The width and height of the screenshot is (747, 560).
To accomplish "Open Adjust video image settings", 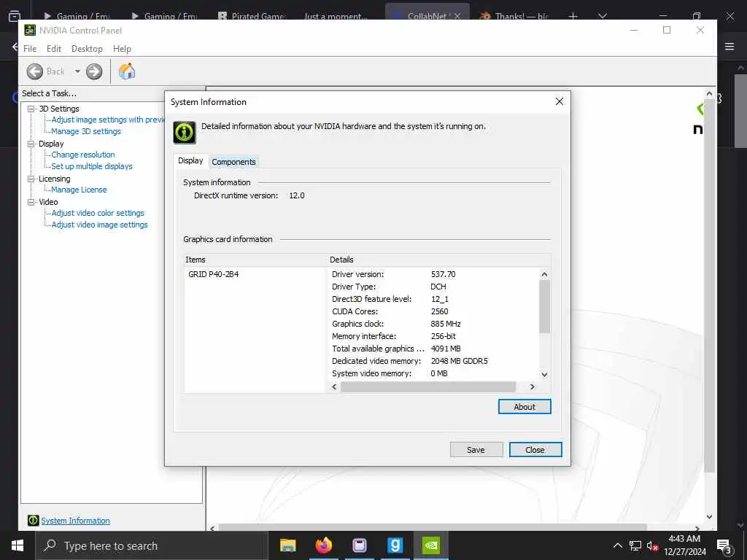I will click(x=99, y=225).
